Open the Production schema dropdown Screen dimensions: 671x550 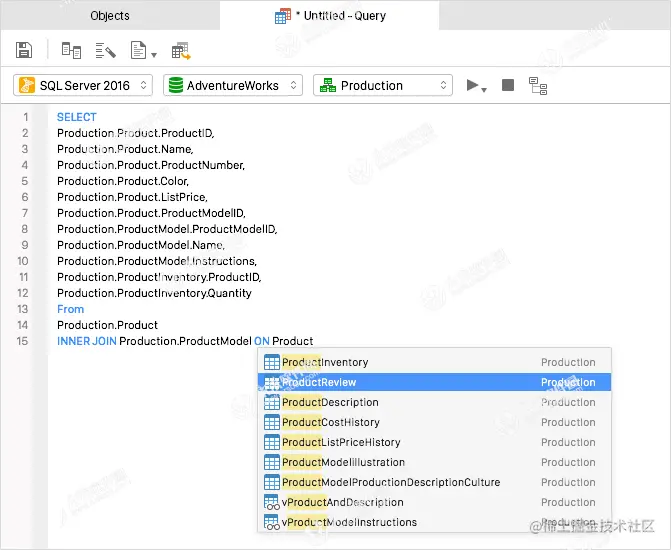383,85
